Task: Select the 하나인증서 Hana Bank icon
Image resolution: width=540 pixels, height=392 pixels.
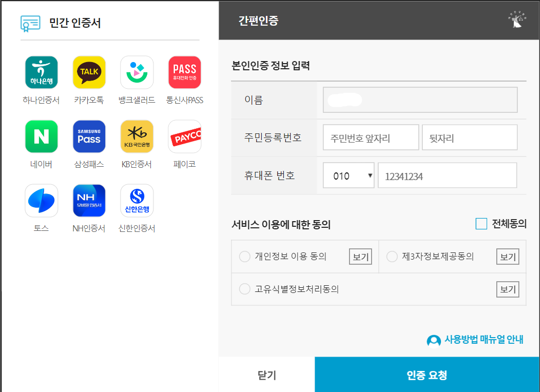Action: (42, 72)
